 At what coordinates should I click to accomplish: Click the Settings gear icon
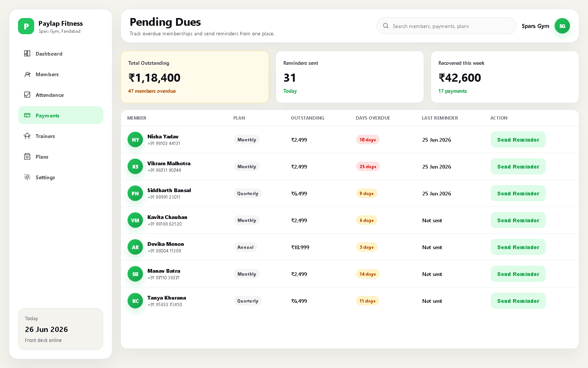[27, 177]
